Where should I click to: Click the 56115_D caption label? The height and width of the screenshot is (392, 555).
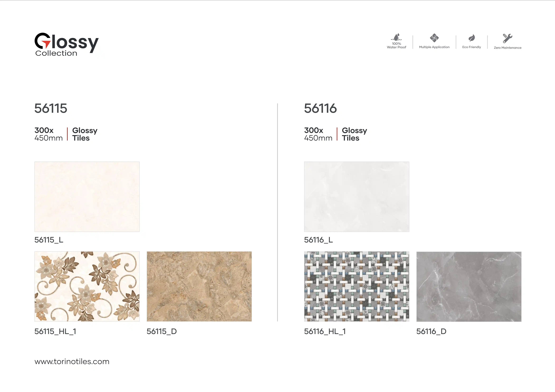click(162, 331)
